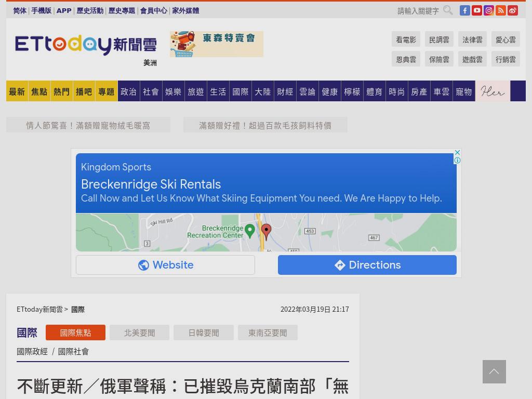Open the 手機版 link
The image size is (532, 399).
[42, 10]
